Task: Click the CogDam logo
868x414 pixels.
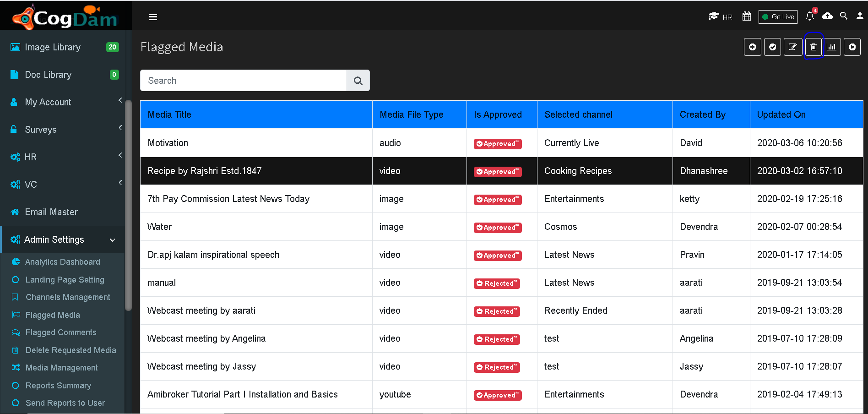Action: pos(65,17)
